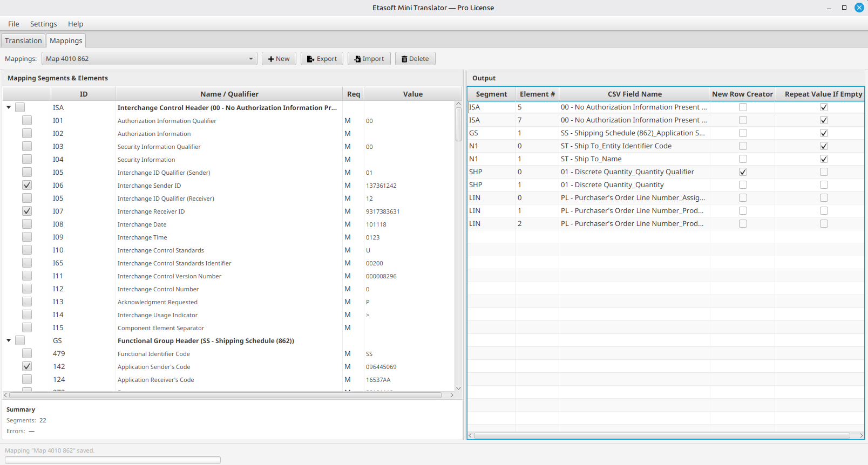Minimize the application window
Image resolution: width=868 pixels, height=465 pixels.
point(829,8)
